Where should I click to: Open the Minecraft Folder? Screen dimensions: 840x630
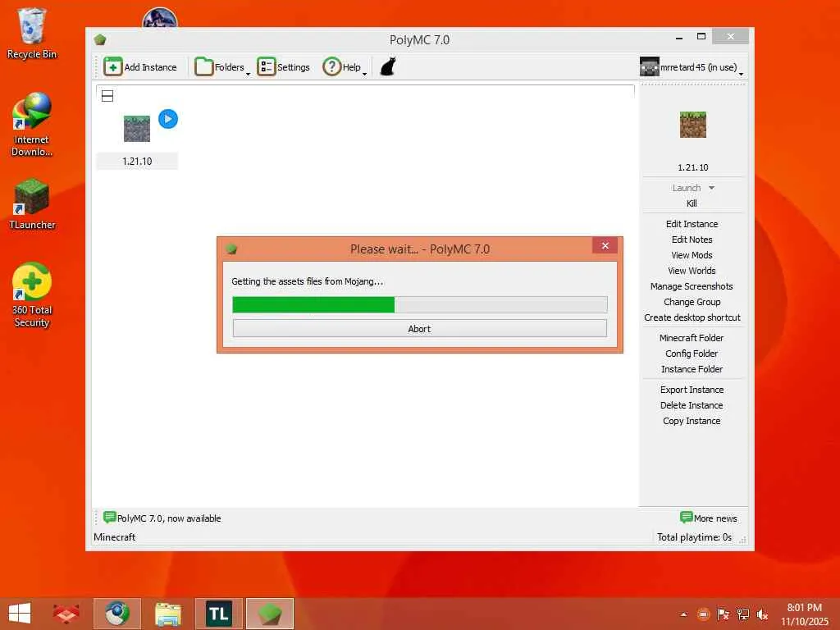[x=692, y=338]
